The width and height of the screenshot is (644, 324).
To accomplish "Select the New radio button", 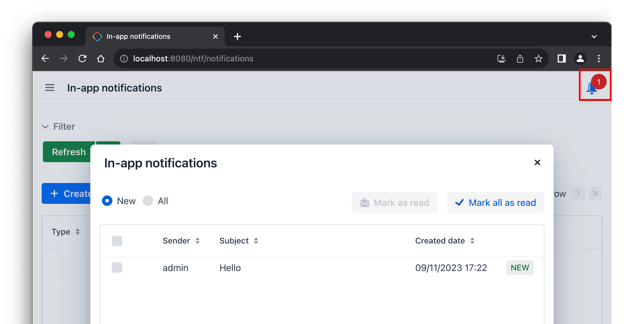I will 107,201.
